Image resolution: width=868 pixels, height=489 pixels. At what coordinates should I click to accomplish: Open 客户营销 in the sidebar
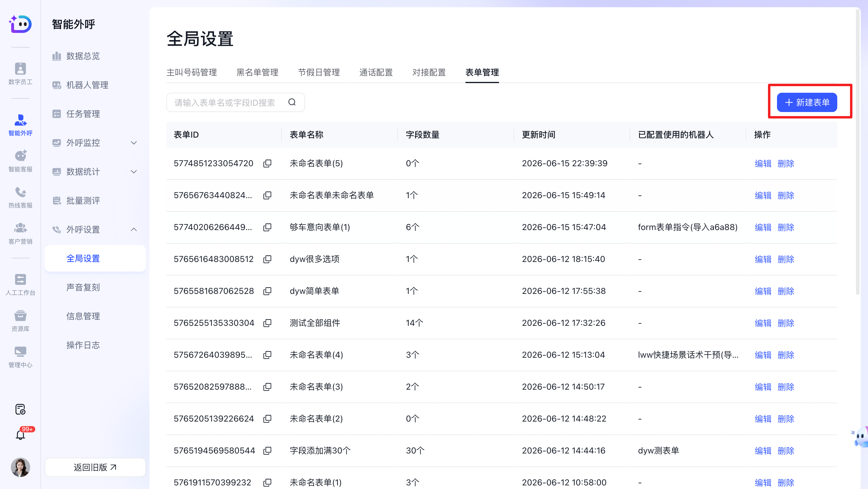(x=20, y=233)
